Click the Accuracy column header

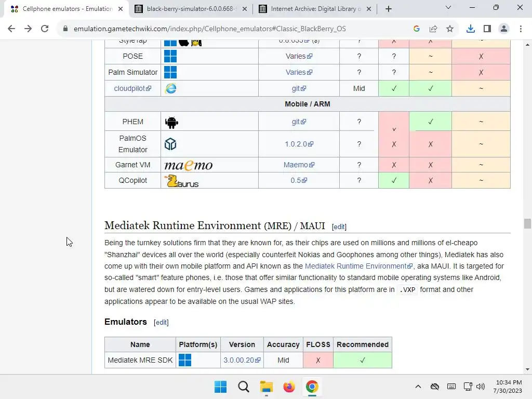pyautogui.click(x=283, y=345)
